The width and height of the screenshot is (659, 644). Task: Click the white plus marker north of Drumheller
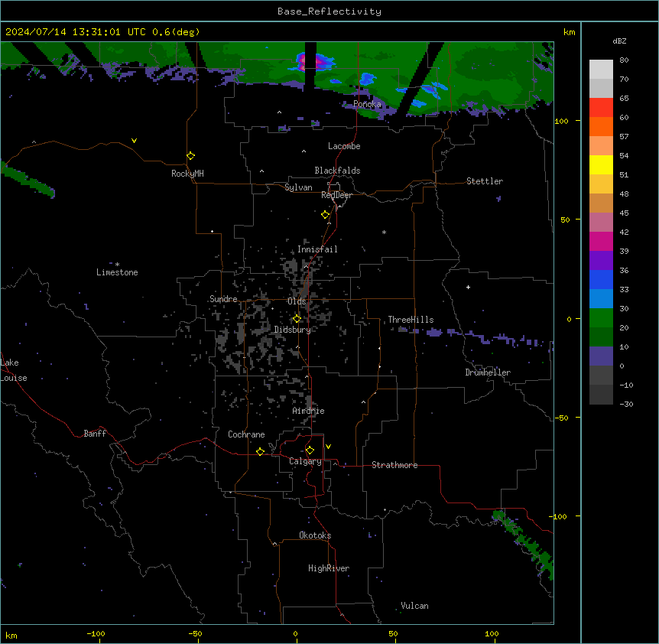[468, 287]
